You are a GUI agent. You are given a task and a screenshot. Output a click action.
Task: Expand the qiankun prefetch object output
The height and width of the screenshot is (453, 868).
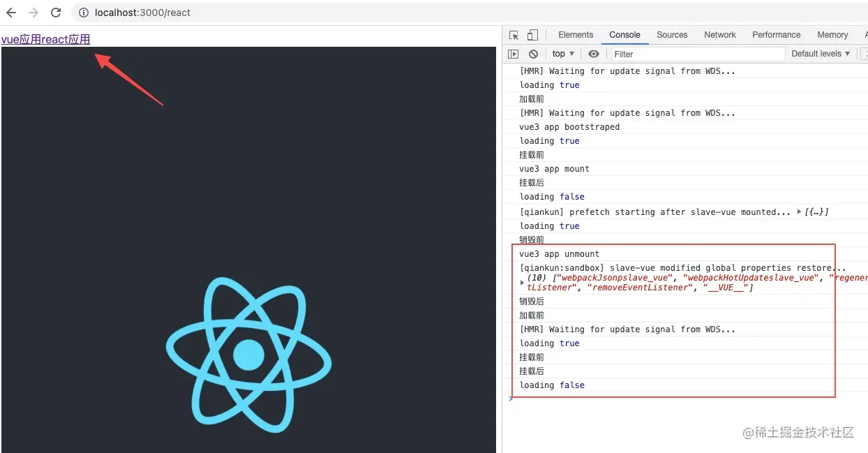point(798,211)
